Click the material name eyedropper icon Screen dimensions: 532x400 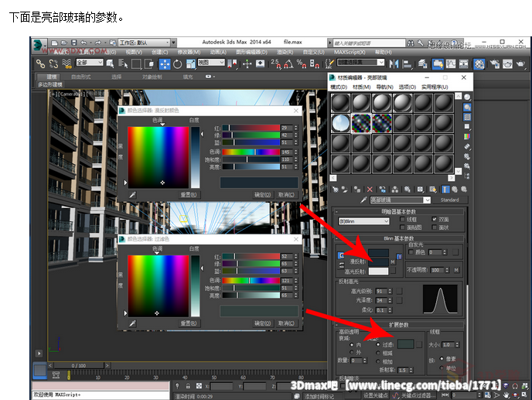tap(363, 200)
